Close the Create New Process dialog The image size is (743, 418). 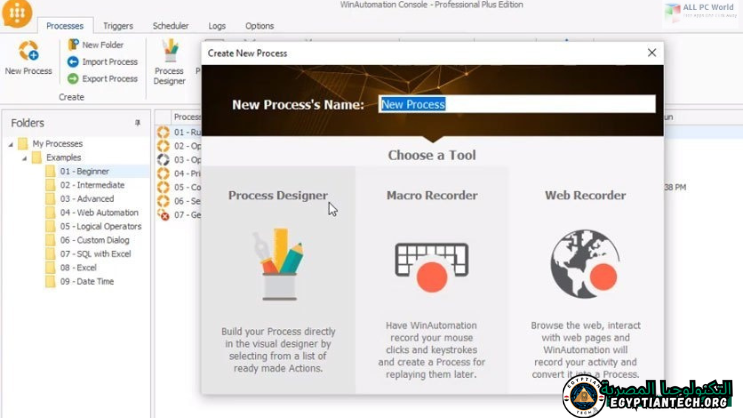652,53
